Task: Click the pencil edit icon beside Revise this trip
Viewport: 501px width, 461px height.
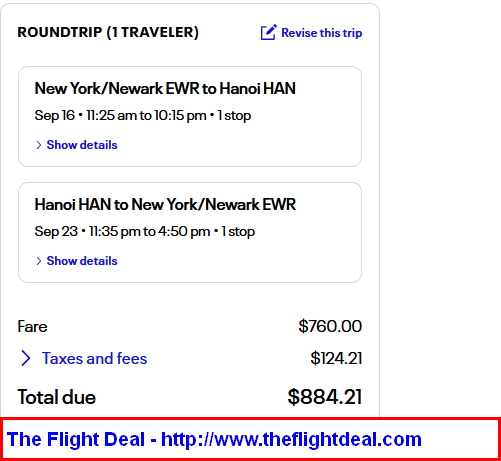Action: coord(268,32)
